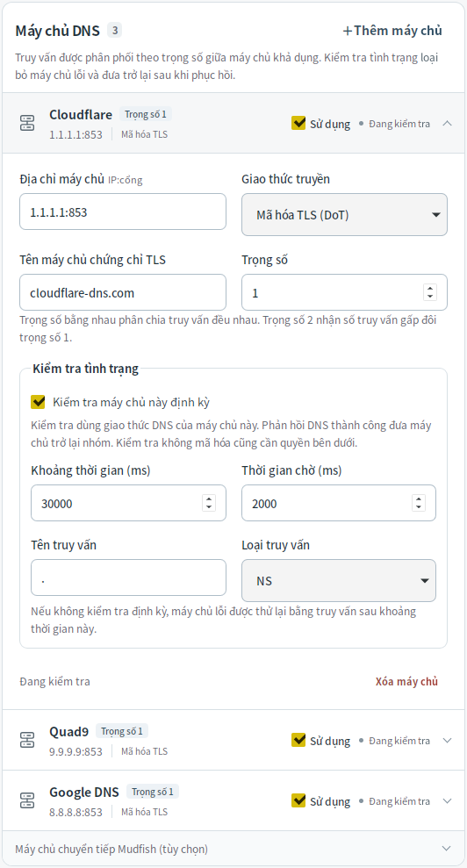This screenshot has width=467, height=868.
Task: Open the Giao thức truyền dropdown
Action: click(x=345, y=215)
